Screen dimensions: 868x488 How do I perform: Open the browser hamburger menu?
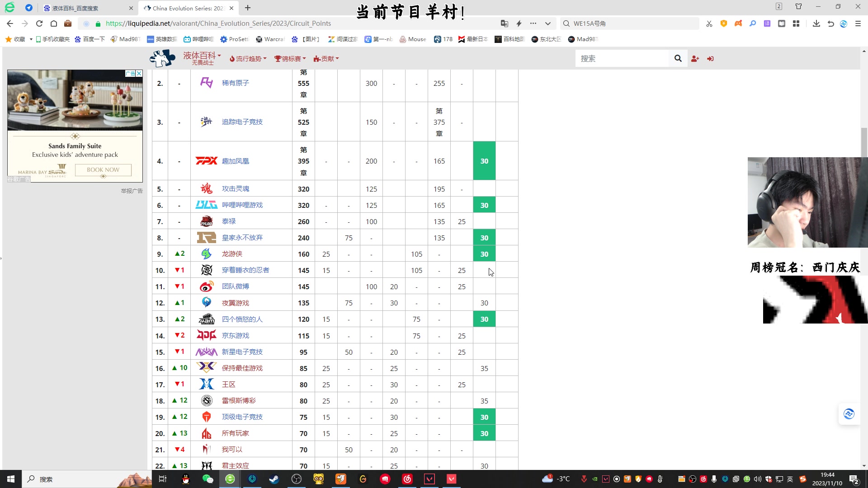pyautogui.click(x=858, y=23)
